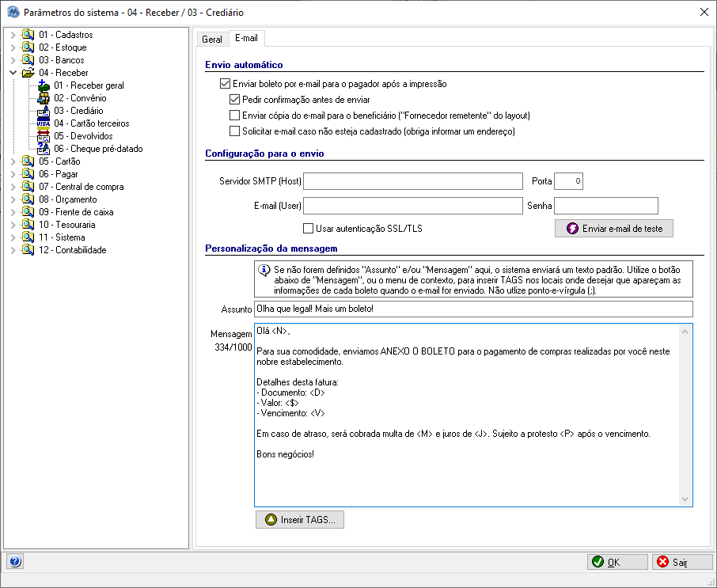Click the Sair button
The width and height of the screenshot is (717, 588).
coord(682,562)
